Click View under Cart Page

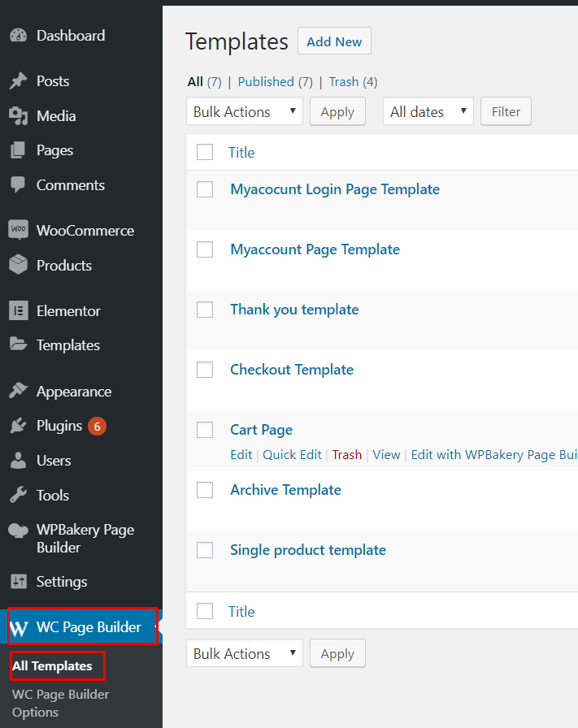click(386, 454)
